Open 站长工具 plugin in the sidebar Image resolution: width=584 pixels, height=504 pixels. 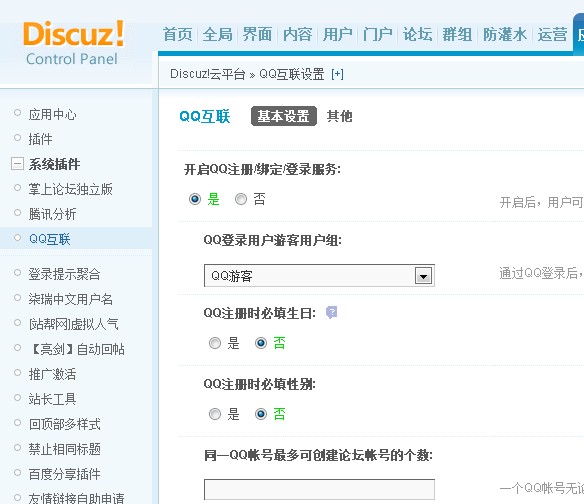[x=53, y=399]
